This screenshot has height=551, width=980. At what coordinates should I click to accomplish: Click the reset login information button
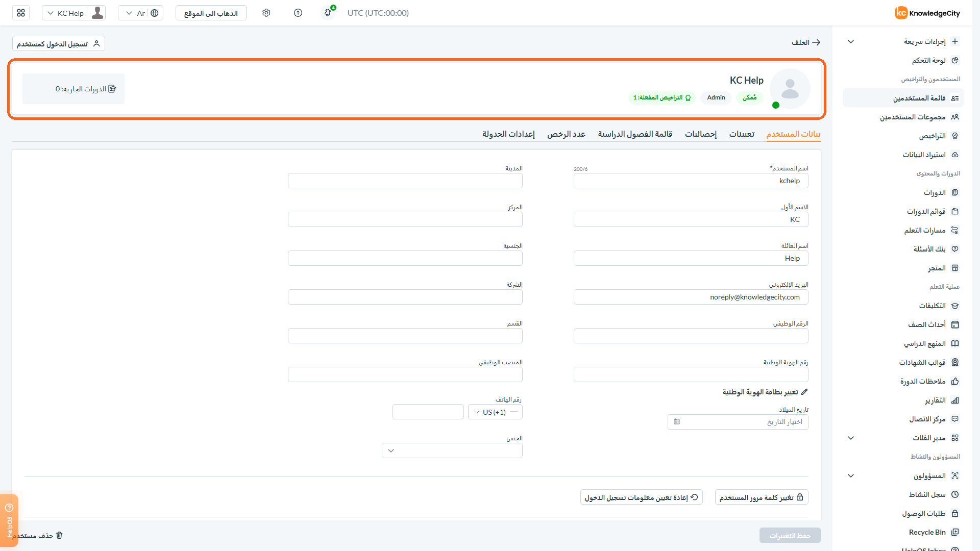(641, 497)
